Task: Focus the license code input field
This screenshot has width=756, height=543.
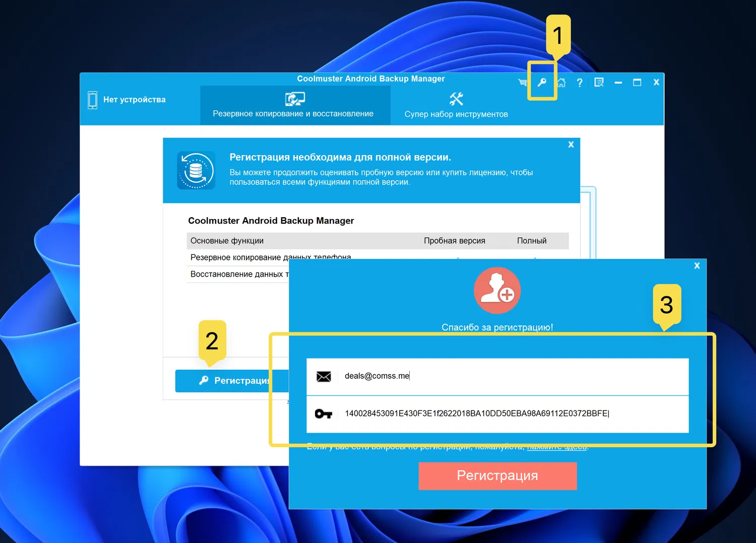Action: tap(497, 414)
